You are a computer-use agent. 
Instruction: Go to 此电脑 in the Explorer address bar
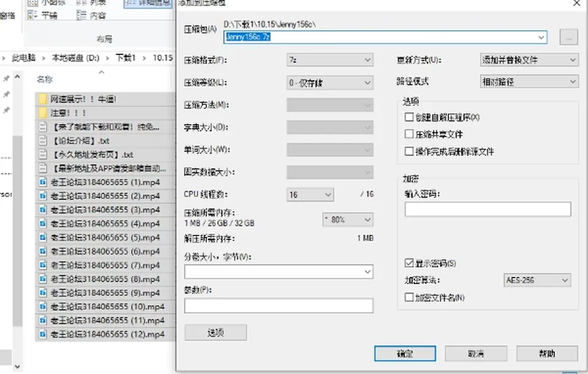[x=24, y=58]
